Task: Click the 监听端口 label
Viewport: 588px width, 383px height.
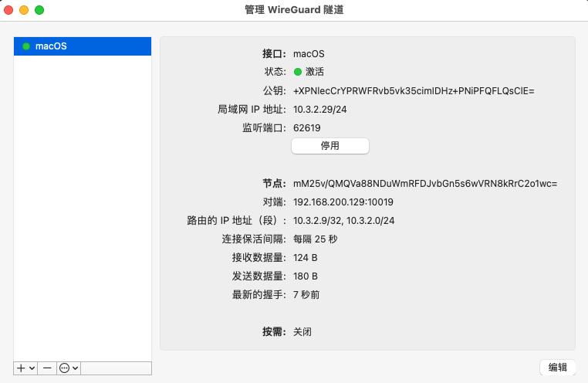Action: (264, 128)
